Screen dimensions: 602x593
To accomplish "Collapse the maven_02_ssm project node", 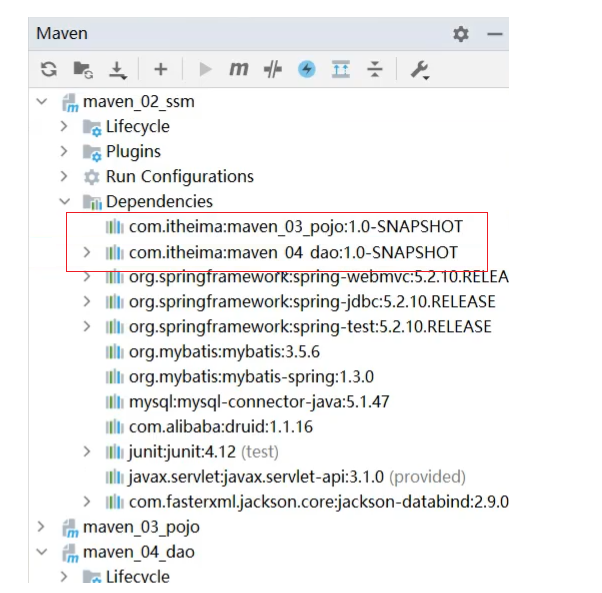I will click(41, 101).
